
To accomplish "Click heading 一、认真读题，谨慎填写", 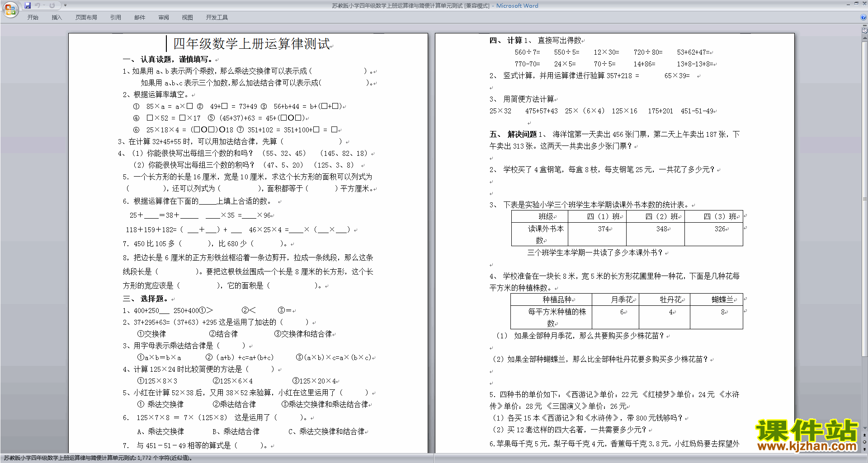I will click(168, 59).
